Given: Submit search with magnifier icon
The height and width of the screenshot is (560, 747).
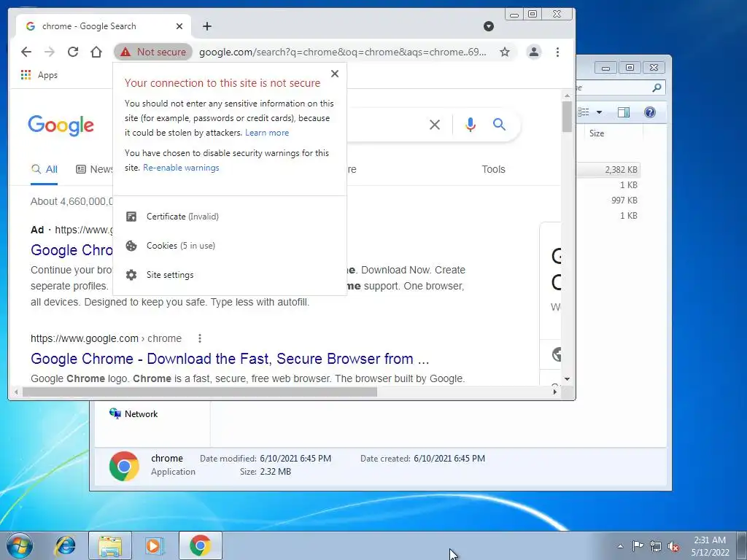Looking at the screenshot, I should pos(499,125).
